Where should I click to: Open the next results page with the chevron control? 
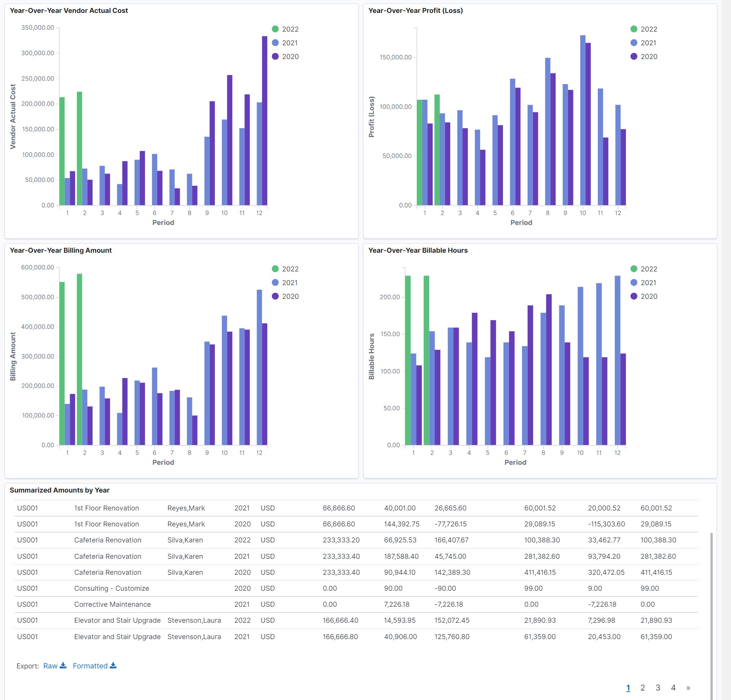click(x=688, y=687)
